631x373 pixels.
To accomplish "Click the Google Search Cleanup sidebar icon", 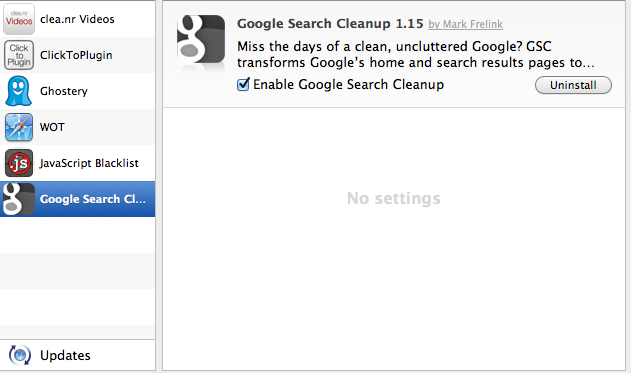I will coord(19,199).
